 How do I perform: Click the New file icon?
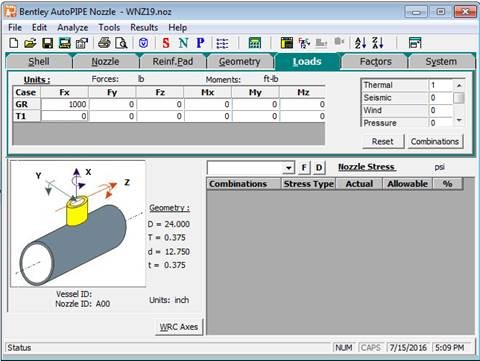[14, 43]
